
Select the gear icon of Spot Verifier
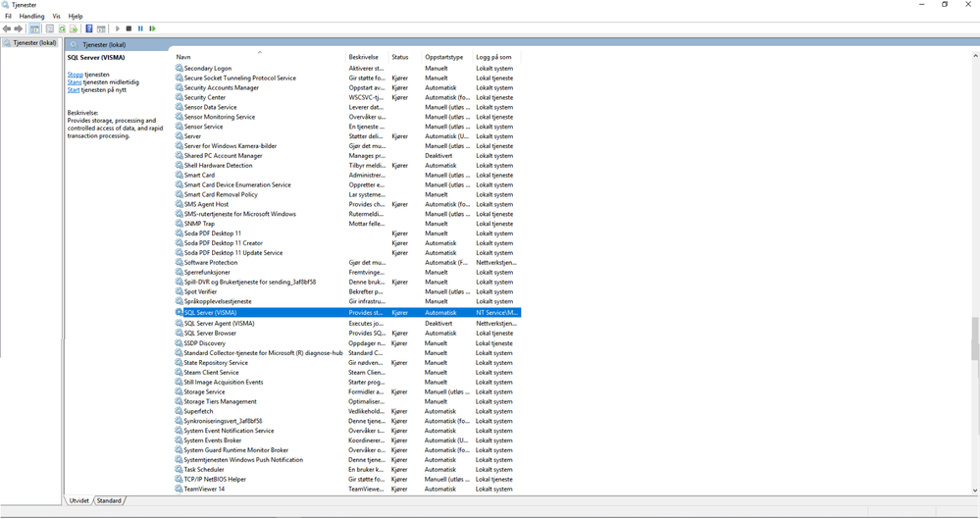click(x=180, y=291)
